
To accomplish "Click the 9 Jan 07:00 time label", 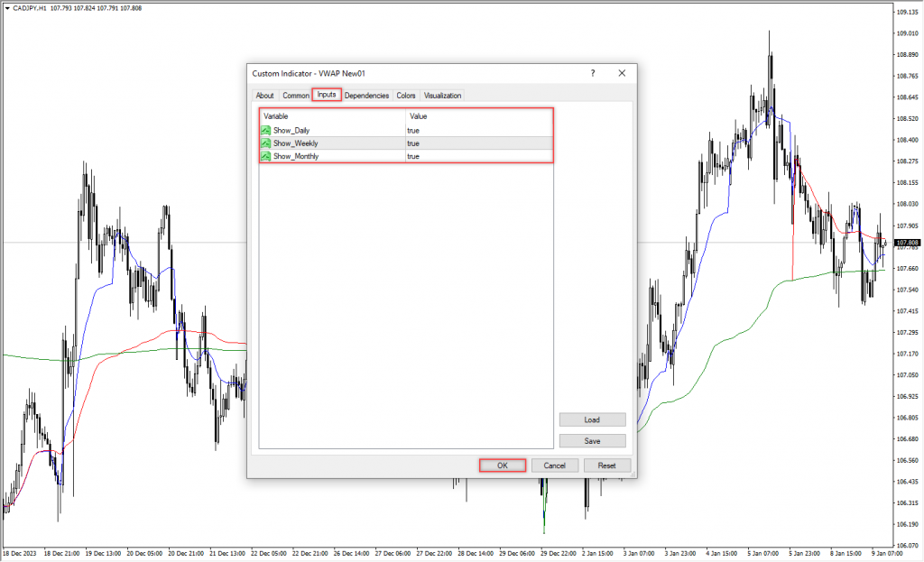I will coord(888,553).
